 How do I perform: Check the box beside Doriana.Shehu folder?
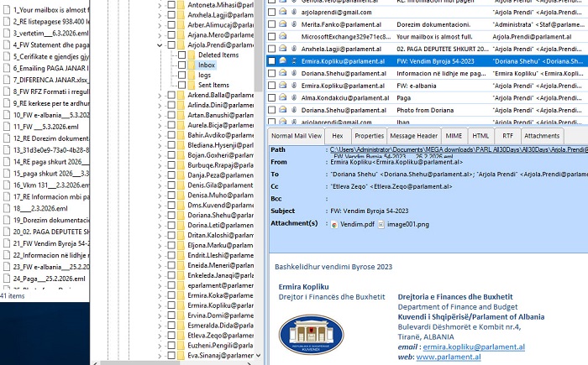tap(171, 216)
